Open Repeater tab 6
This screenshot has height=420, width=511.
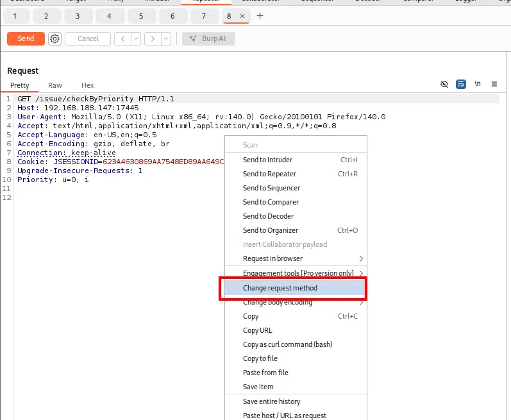click(172, 16)
